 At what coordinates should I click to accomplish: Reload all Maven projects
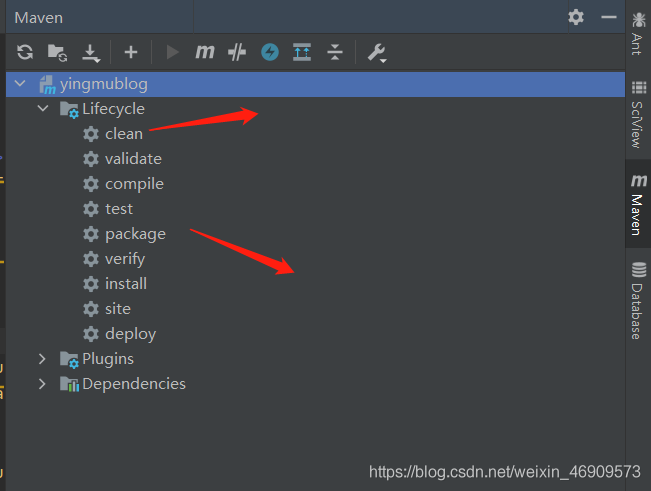(x=25, y=52)
